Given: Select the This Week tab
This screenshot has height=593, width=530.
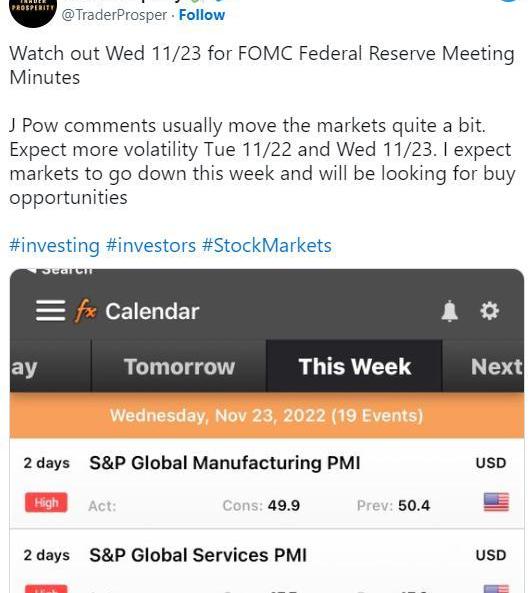Looking at the screenshot, I should coord(354,366).
